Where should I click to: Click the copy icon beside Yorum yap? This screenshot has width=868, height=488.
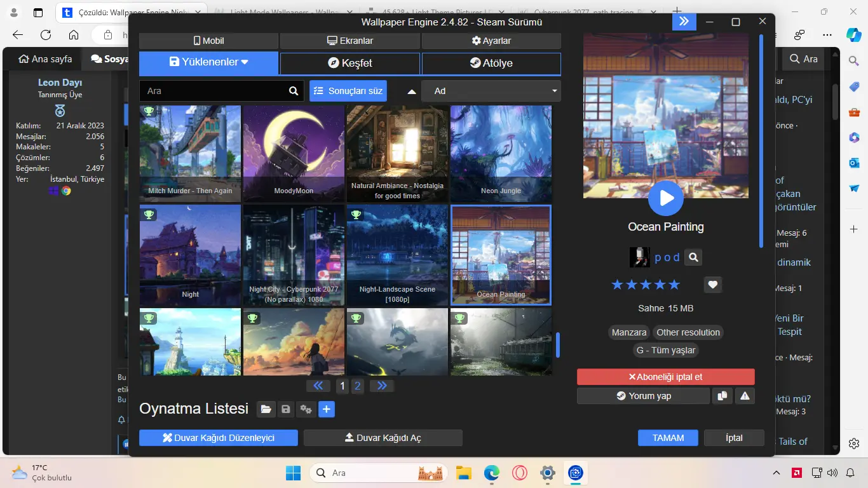coord(722,396)
